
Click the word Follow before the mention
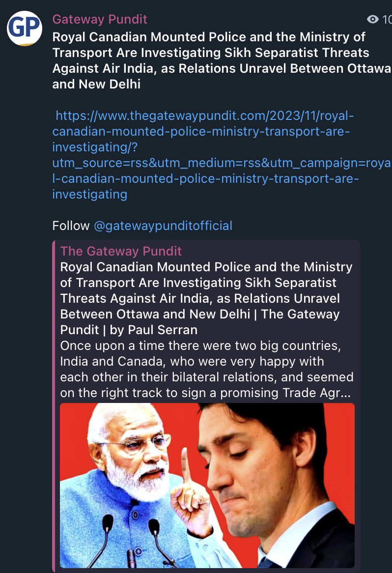click(x=71, y=226)
